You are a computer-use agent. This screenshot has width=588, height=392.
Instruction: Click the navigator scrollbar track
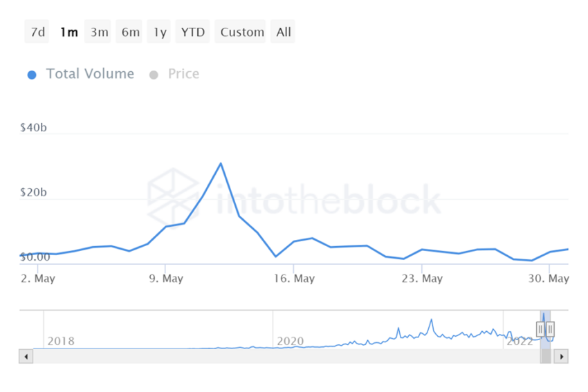(x=277, y=357)
